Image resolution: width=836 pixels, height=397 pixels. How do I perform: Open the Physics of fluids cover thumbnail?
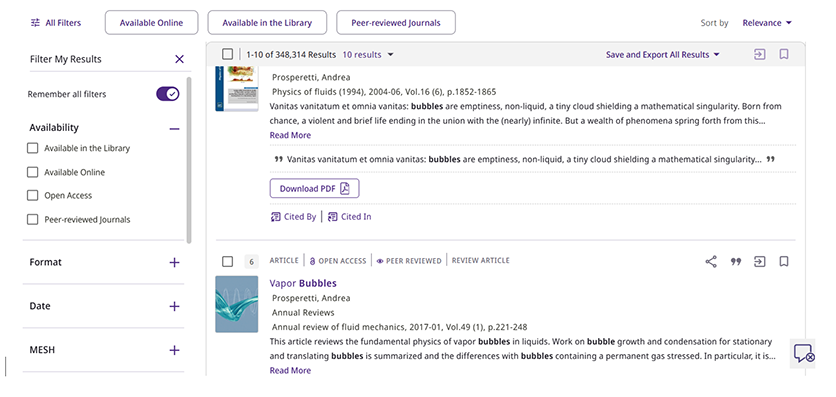[237, 88]
